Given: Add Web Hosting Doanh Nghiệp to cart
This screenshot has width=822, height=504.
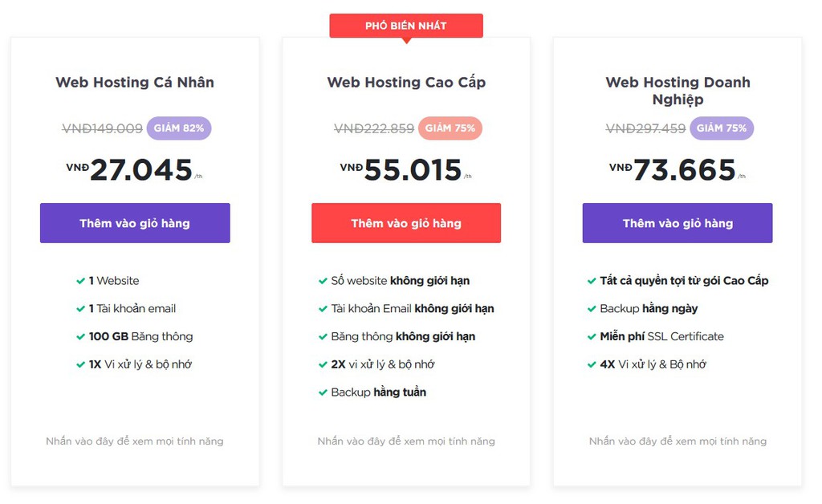Looking at the screenshot, I should pyautogui.click(x=678, y=223).
